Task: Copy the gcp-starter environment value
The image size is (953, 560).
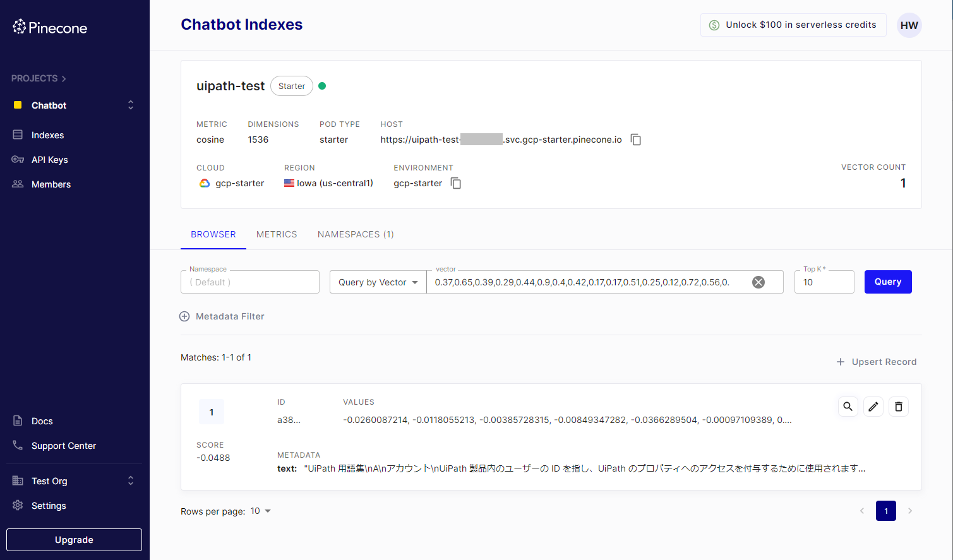Action: pyautogui.click(x=456, y=183)
